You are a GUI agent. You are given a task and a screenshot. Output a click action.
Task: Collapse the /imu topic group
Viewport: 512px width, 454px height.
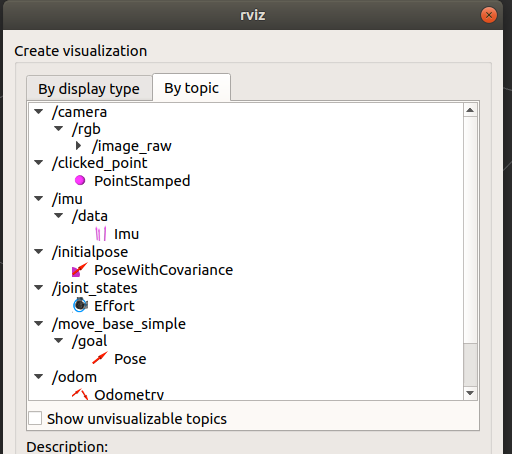coord(39,199)
